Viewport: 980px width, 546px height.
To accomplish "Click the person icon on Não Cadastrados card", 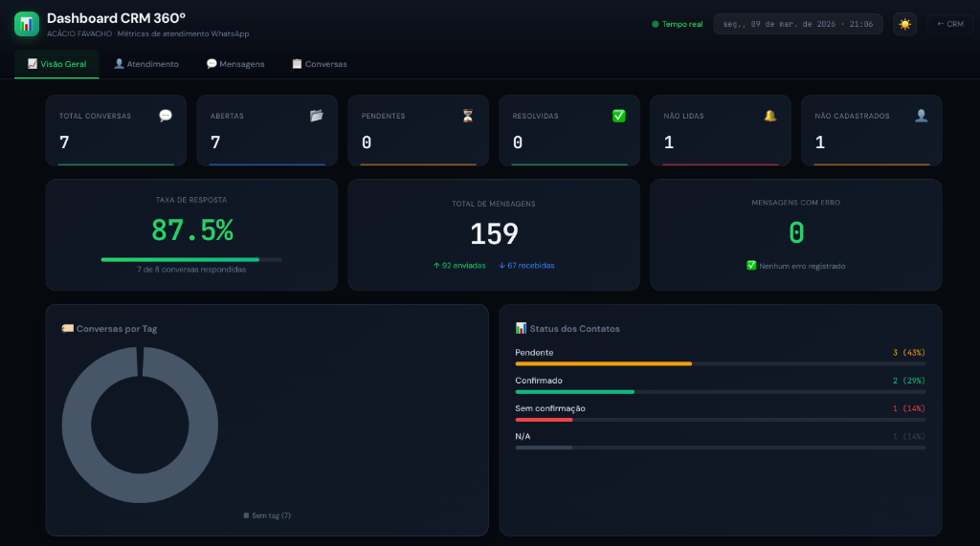I will 922,116.
